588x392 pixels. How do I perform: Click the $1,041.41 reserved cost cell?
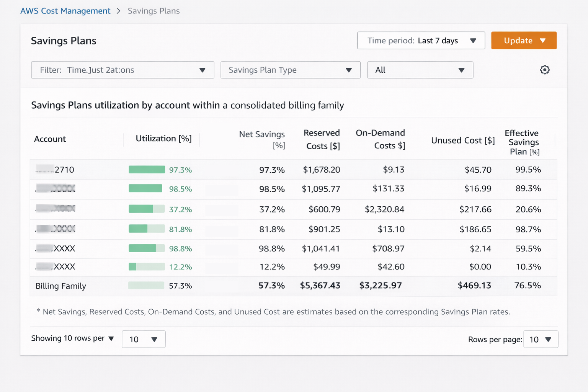[321, 248]
